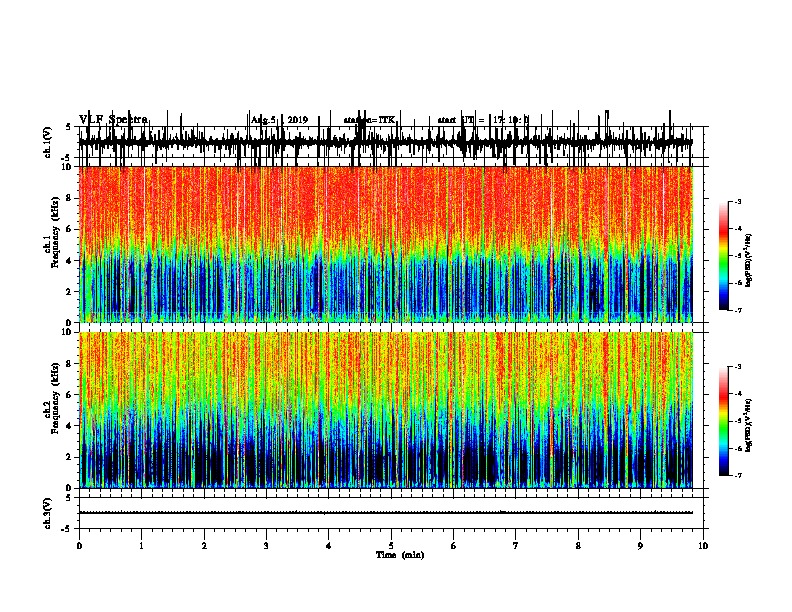Click the '3' tick on the time axis
This screenshot has height=612, width=792.
point(266,546)
